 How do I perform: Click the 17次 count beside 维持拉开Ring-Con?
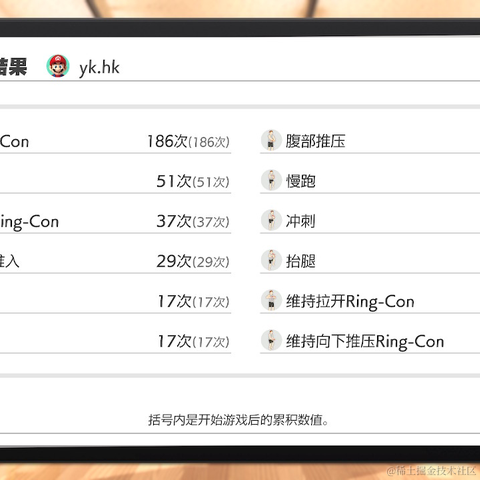(175, 301)
